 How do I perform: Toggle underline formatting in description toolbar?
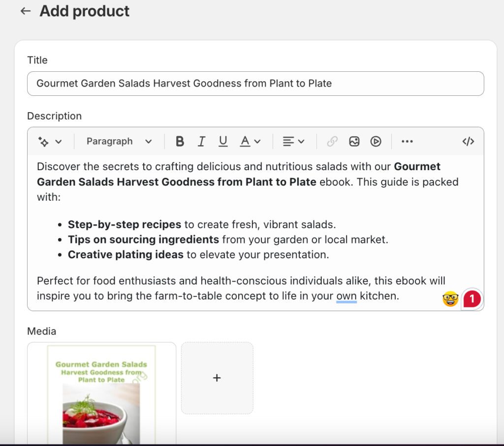tap(223, 142)
